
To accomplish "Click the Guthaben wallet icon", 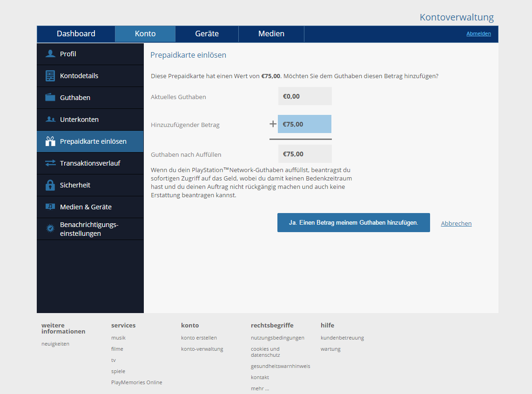I will tap(50, 97).
